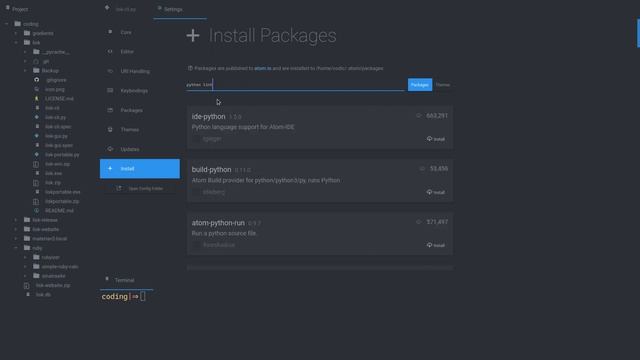The height and width of the screenshot is (360, 640).
Task: Click the terminal prompt after coding
Action: (142, 296)
